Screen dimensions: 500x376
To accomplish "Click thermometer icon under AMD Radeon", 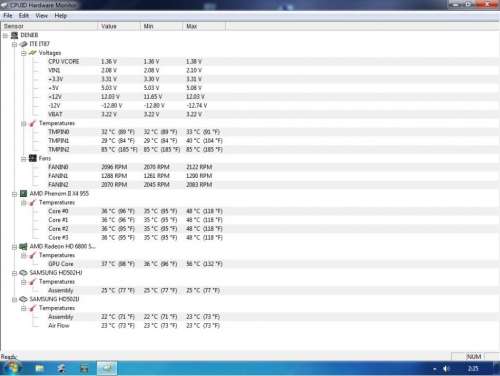I will [33, 255].
